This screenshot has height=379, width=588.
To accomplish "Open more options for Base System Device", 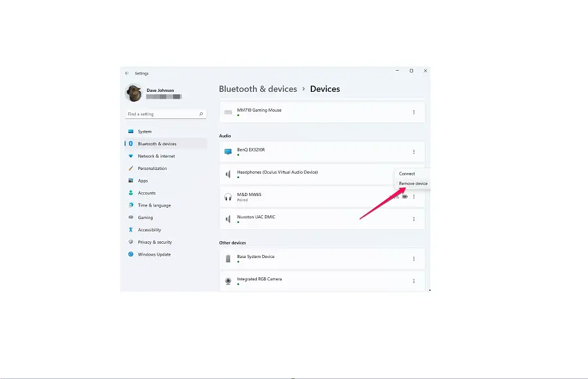I will coord(414,259).
